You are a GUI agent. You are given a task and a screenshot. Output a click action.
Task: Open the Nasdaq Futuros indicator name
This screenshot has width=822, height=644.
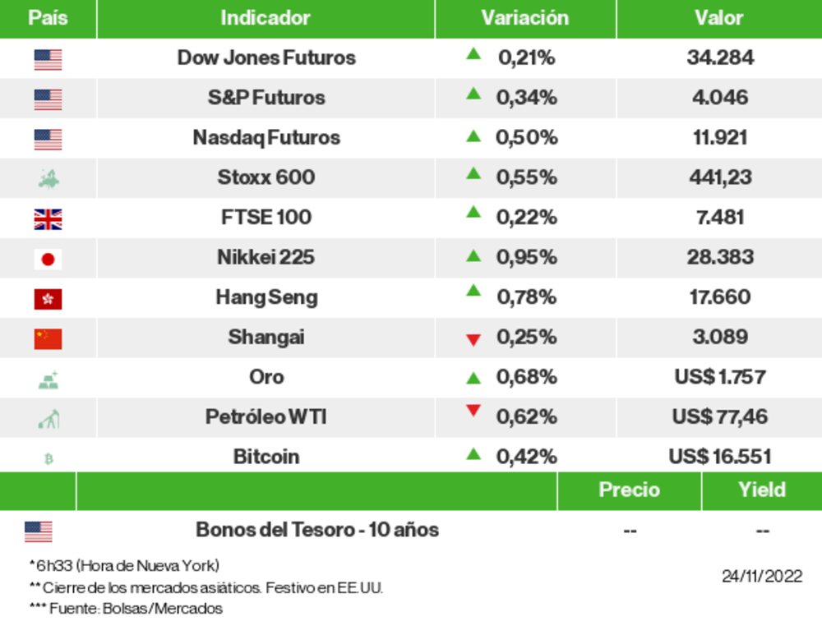266,137
